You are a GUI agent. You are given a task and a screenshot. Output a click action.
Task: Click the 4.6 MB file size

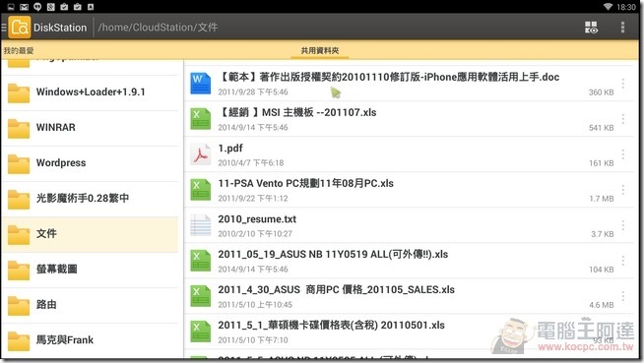602,305
